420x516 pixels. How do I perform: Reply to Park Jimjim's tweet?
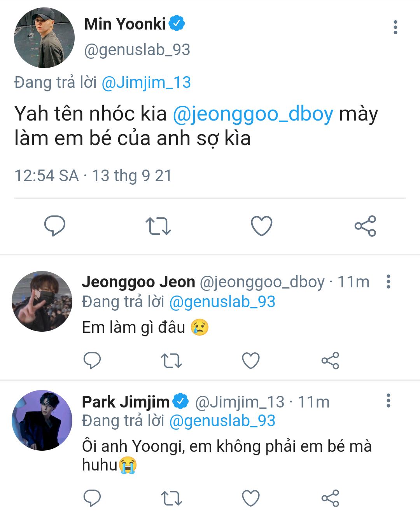point(92,498)
